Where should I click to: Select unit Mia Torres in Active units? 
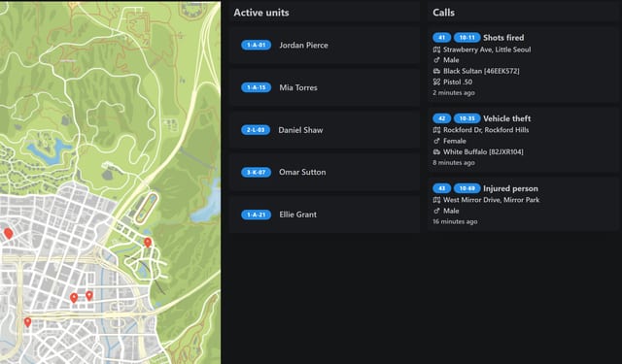point(324,87)
